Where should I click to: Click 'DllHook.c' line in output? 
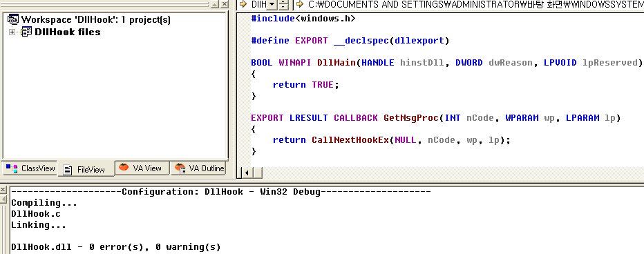pyautogui.click(x=36, y=214)
